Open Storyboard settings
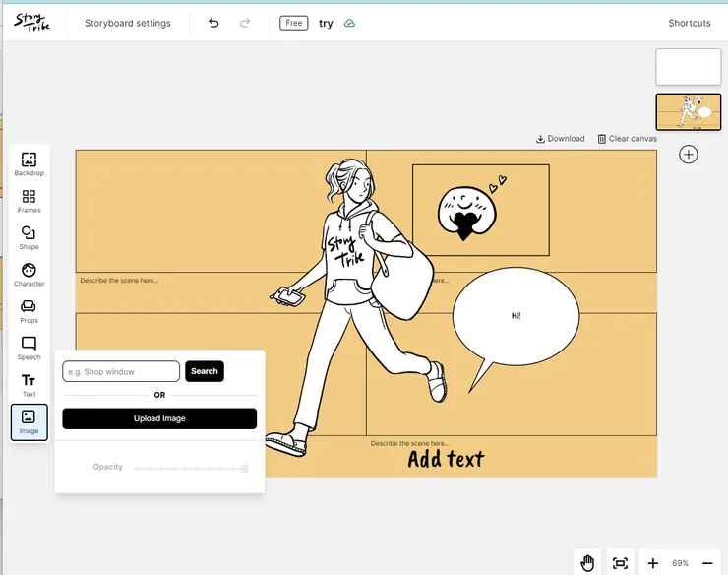Viewport: 728px width, 575px height. [x=127, y=23]
